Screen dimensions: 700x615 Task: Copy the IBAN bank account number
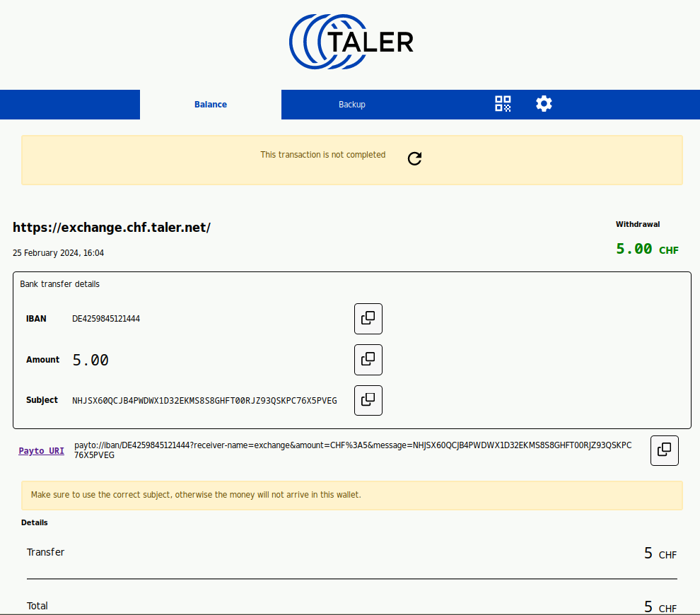(x=368, y=318)
